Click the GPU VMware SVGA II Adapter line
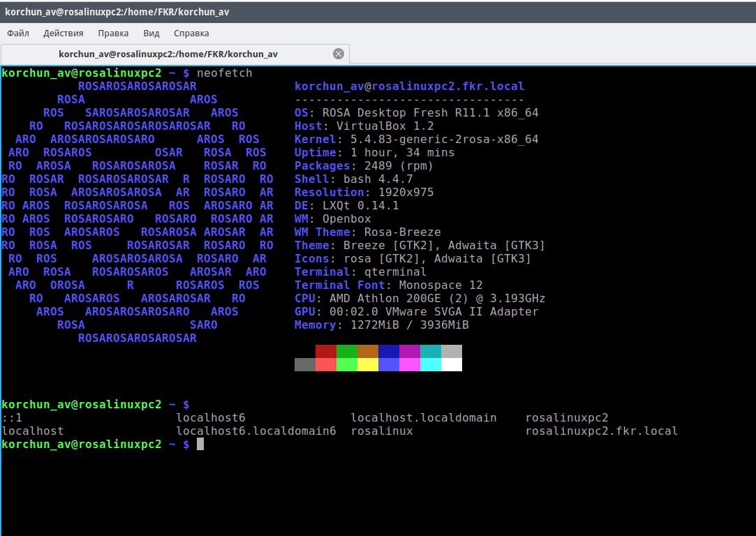The width and height of the screenshot is (756, 536). click(x=417, y=311)
